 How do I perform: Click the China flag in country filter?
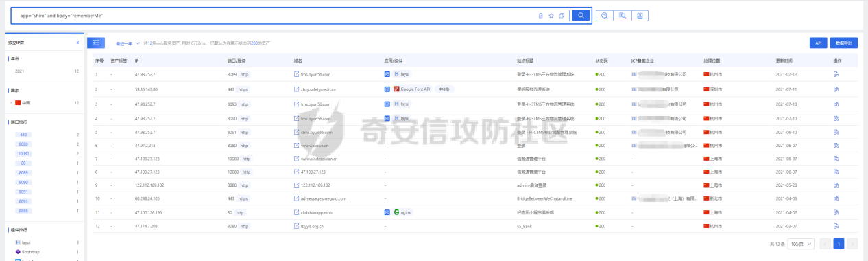tap(19, 102)
